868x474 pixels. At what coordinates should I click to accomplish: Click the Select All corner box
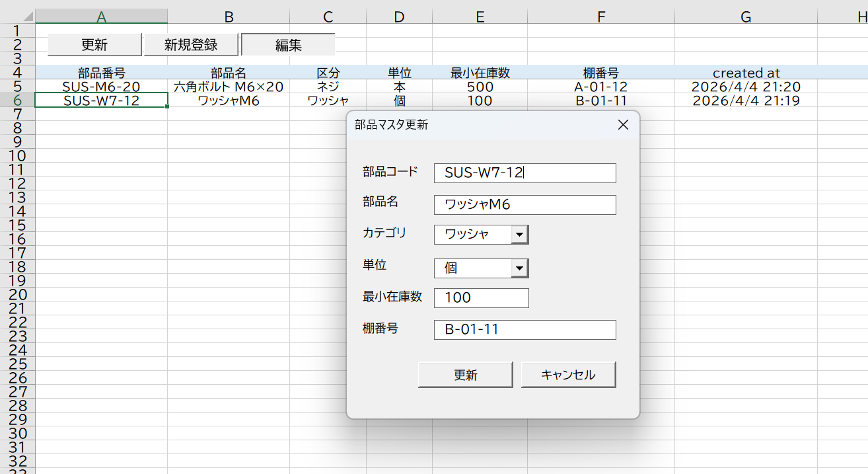pyautogui.click(x=17, y=16)
